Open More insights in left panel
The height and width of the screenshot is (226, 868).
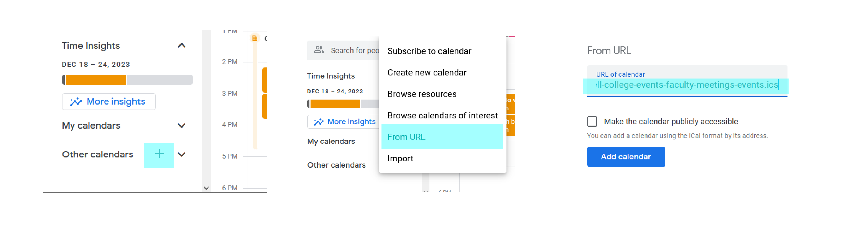[115, 102]
